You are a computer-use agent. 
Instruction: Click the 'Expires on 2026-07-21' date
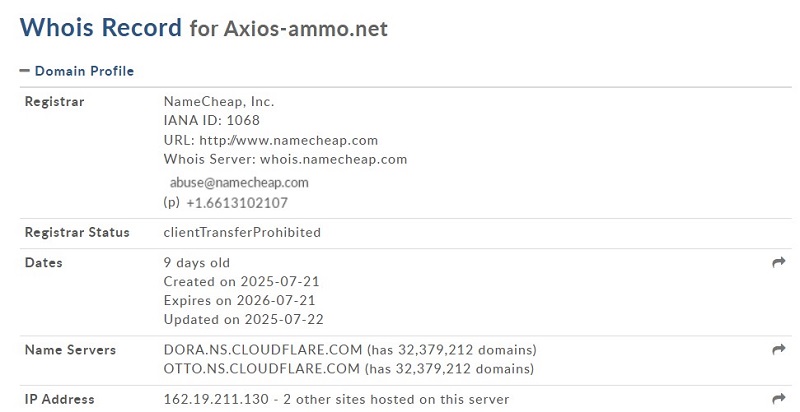[x=239, y=300]
